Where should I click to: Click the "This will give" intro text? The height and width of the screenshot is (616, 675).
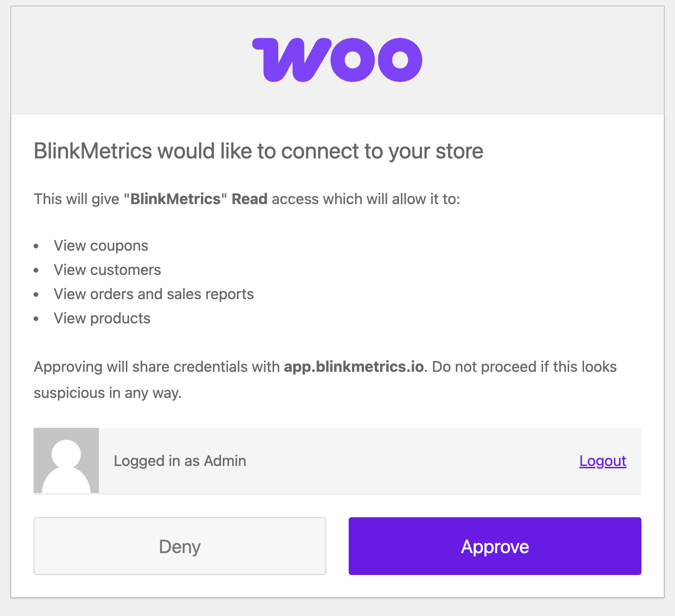(76, 199)
